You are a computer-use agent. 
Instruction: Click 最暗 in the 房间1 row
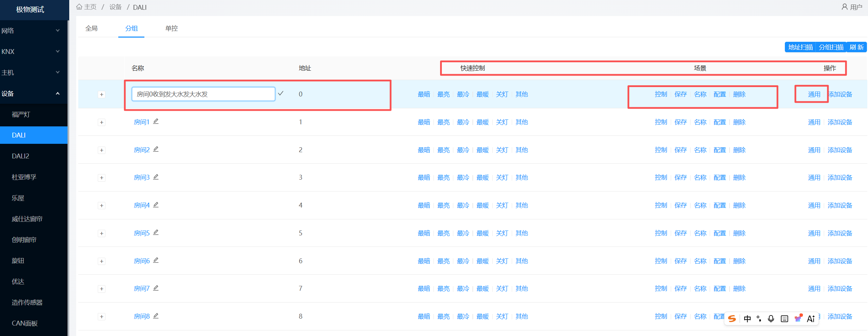[424, 122]
